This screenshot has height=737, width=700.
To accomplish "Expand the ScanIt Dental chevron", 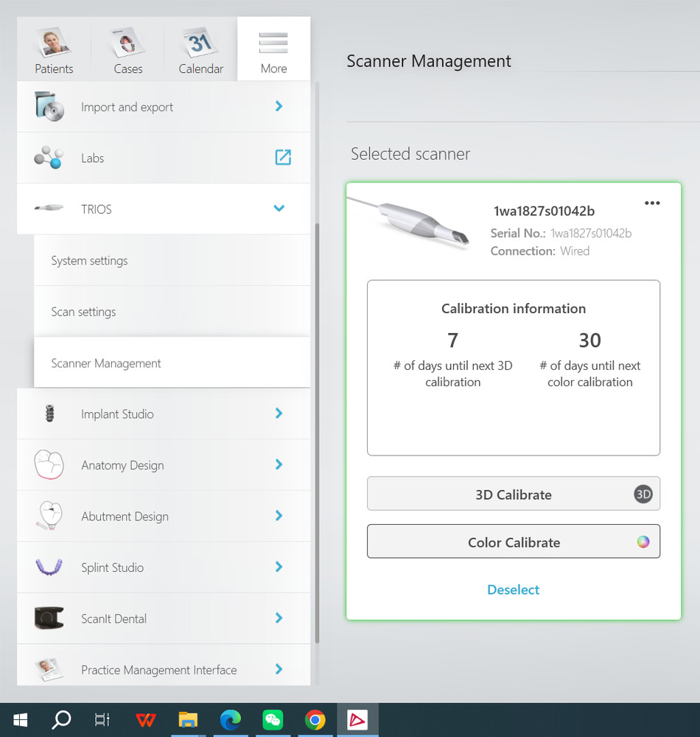I will [x=279, y=618].
